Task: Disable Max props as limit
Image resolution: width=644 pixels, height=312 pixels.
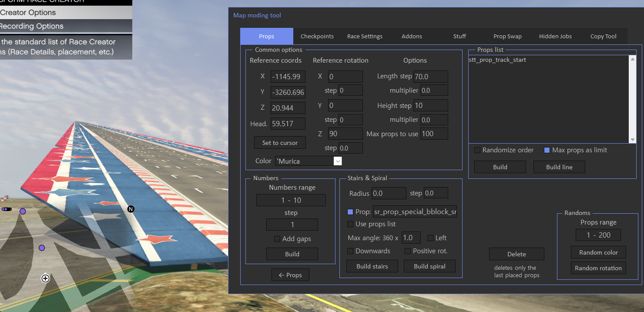Action: coord(547,150)
